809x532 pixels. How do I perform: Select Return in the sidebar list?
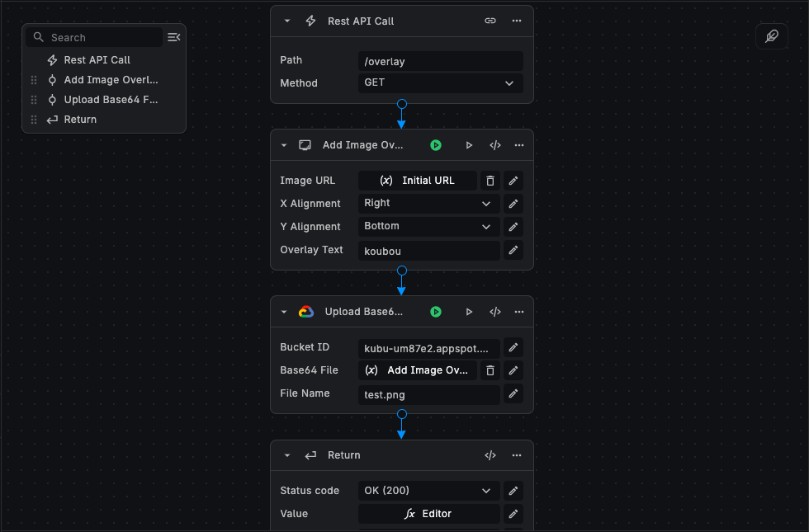click(80, 120)
